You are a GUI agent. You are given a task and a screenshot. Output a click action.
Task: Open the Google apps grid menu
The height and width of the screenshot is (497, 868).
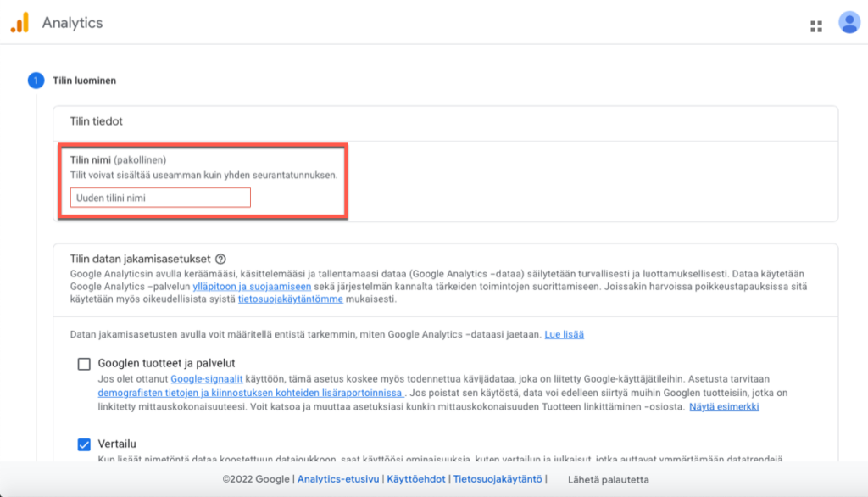coord(816,25)
